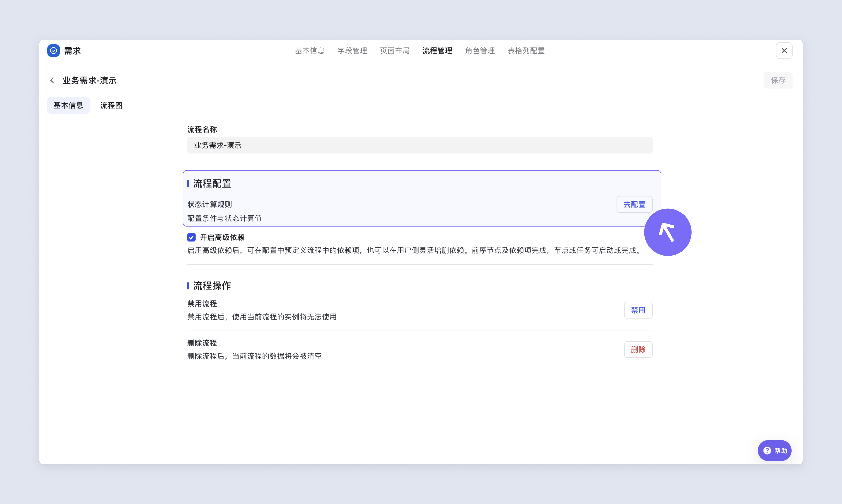842x504 pixels.
Task: Click the 删除流程后，当前流程的数据将会被清空 description
Action: click(x=254, y=356)
